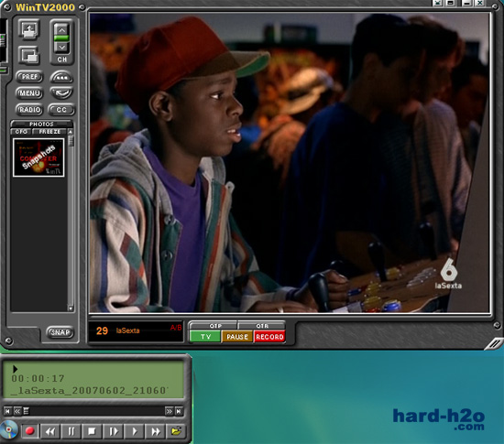This screenshot has width=504, height=444.
Task: Switch to RADIO mode
Action: pos(29,110)
